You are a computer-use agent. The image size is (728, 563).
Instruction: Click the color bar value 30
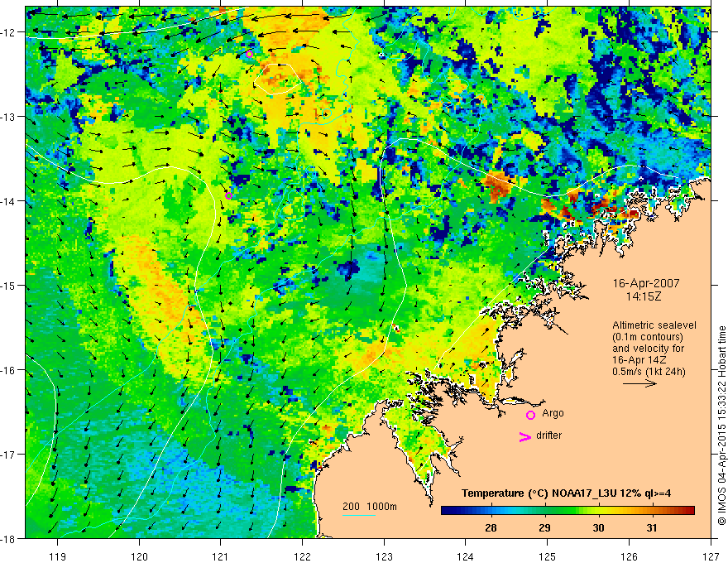[x=598, y=527]
